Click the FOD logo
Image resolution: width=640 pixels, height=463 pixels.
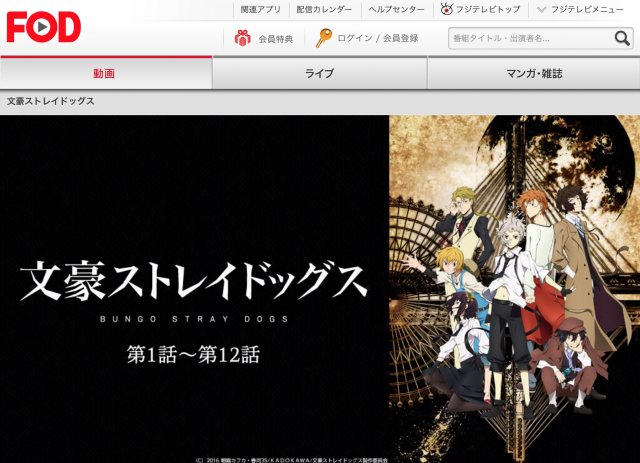tap(44, 27)
